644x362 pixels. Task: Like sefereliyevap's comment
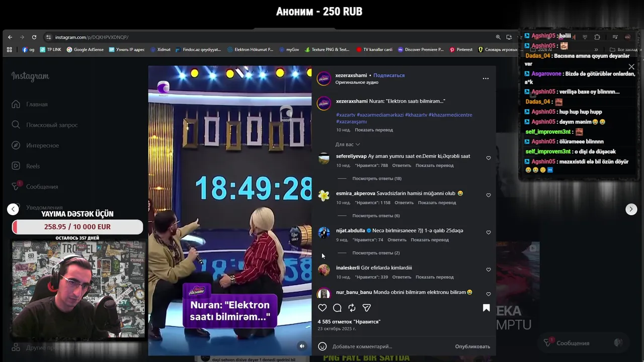(x=489, y=158)
